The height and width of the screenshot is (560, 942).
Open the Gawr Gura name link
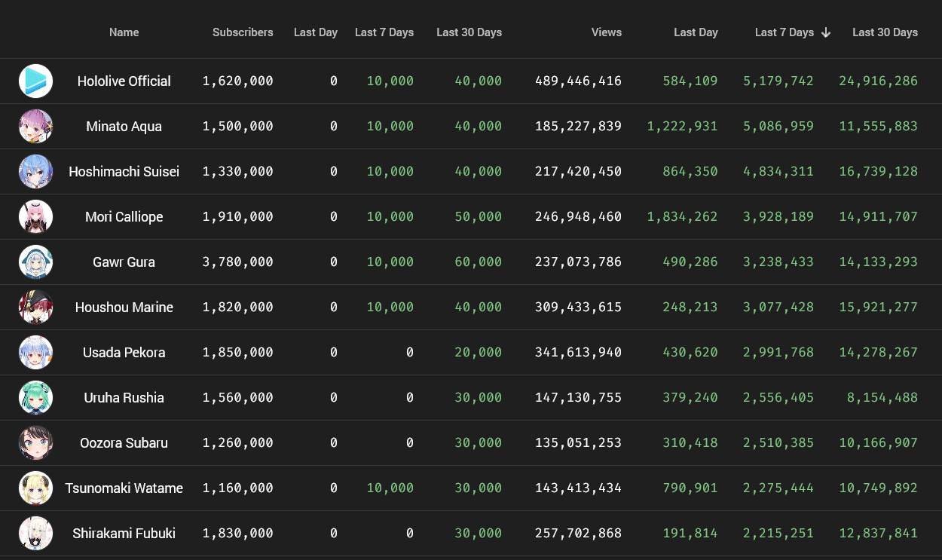[x=124, y=262]
